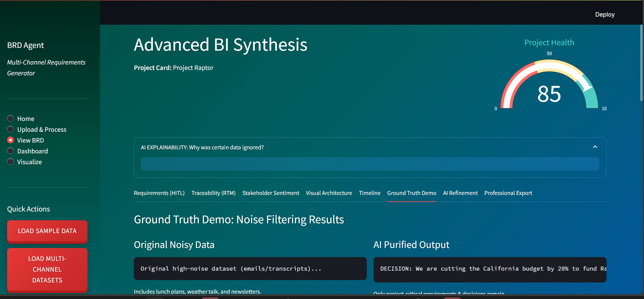Open the Stakeholder Sentiment tab
This screenshot has width=644, height=299.
271,193
